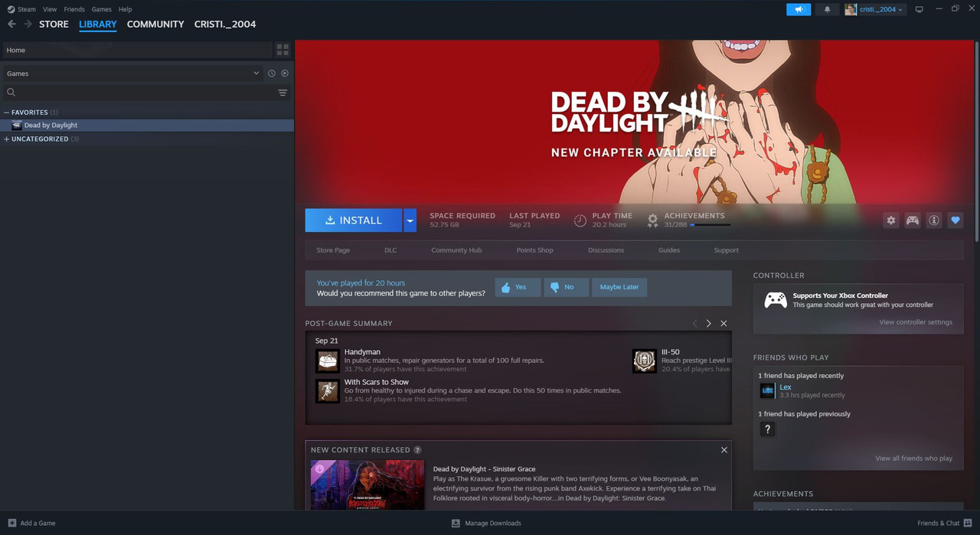
Task: Sort by recent activity clock icon
Action: [x=271, y=73]
